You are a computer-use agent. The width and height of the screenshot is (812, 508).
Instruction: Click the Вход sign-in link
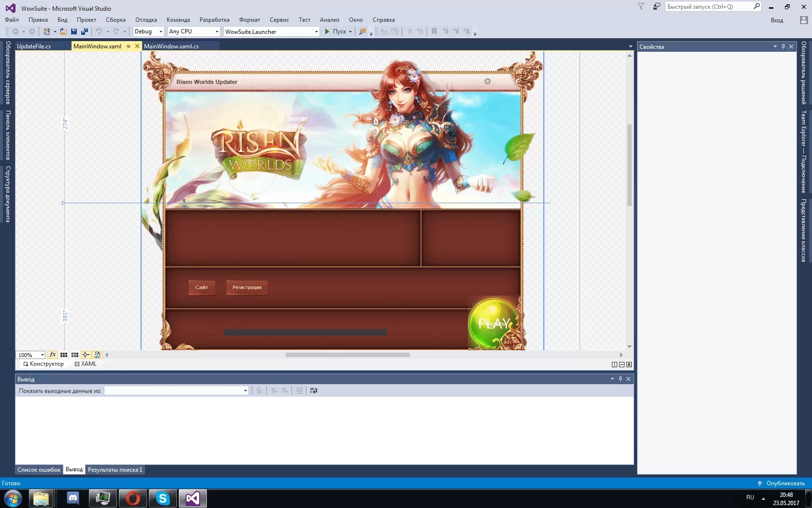pyautogui.click(x=777, y=20)
